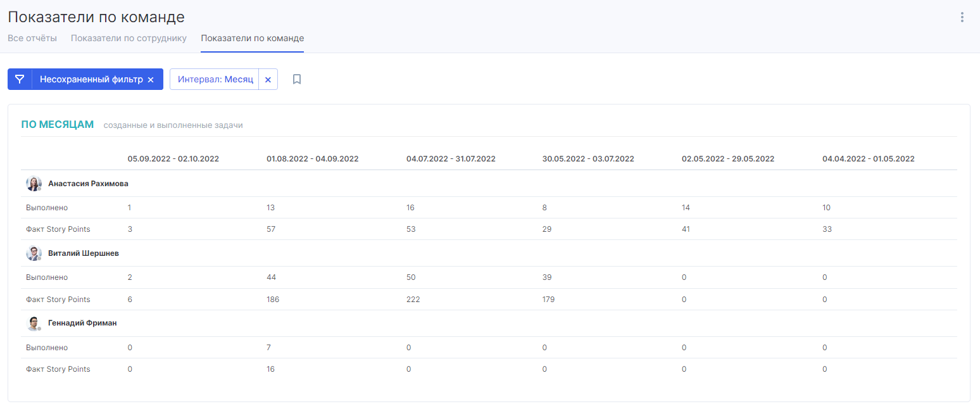Viewport: 980px width, 411px height.
Task: Open Рахимова's completed value 13
Action: (x=271, y=208)
